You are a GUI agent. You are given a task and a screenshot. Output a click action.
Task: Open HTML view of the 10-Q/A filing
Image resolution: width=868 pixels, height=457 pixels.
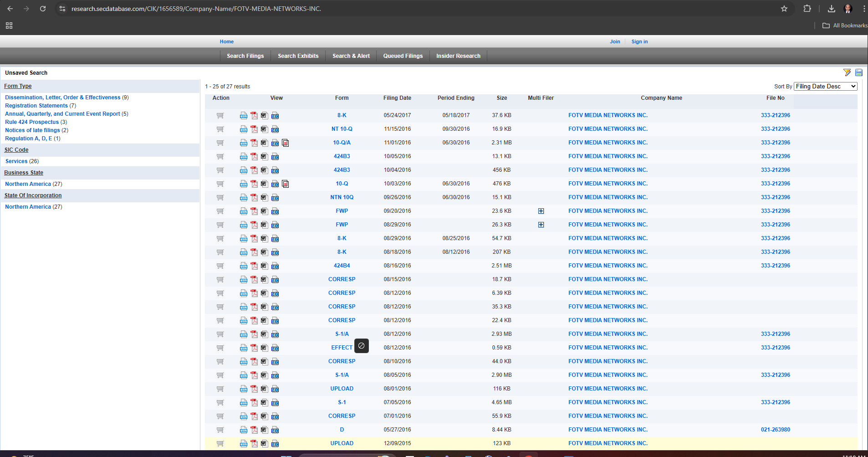(244, 143)
